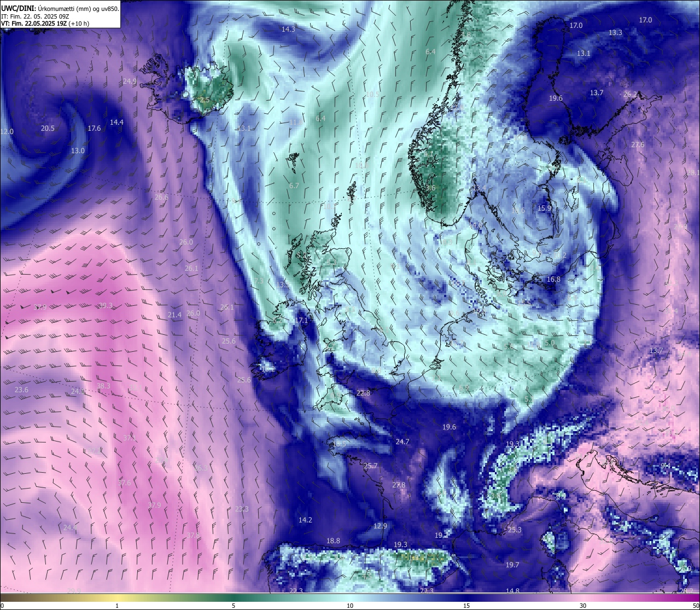
Task: Click the 22.8 value label
Action: (x=363, y=393)
